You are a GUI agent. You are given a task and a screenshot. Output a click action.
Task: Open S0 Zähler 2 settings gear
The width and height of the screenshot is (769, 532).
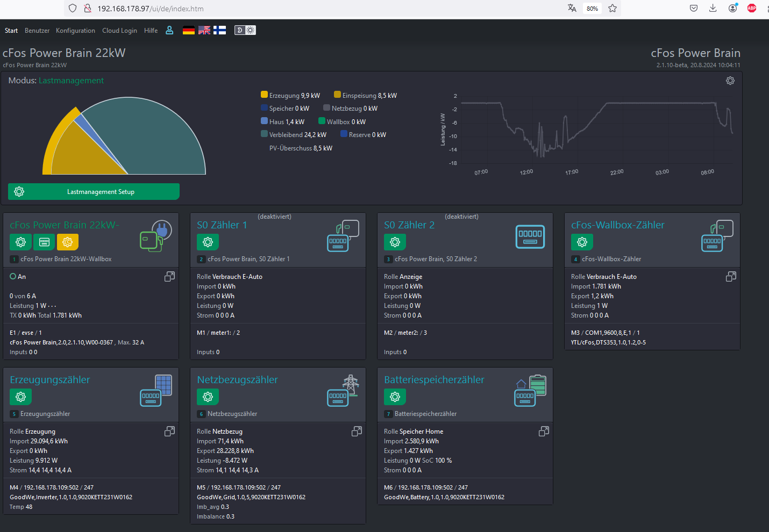[x=395, y=242]
